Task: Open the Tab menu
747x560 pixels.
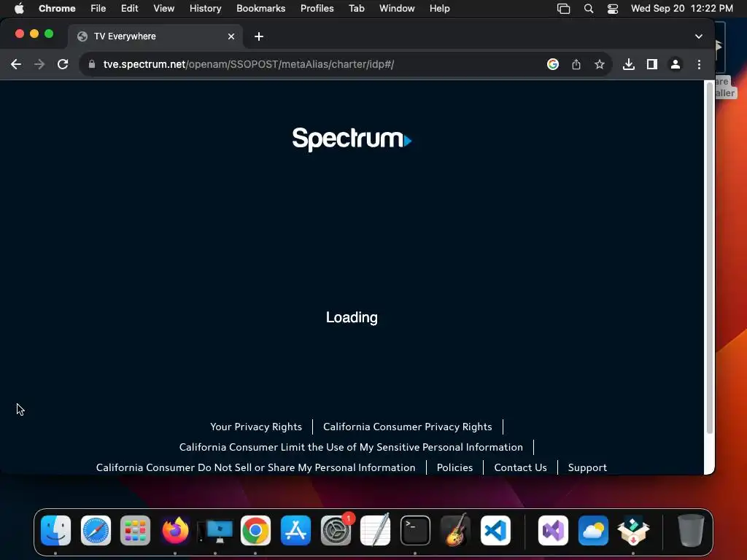Action: pos(356,8)
